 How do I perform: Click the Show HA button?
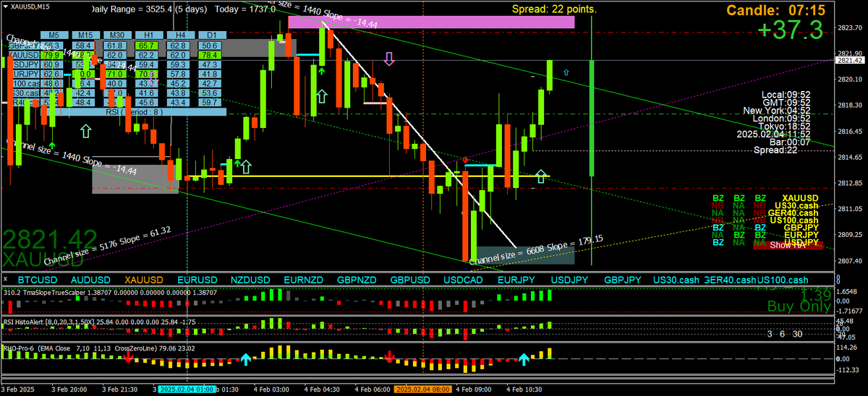click(x=787, y=245)
